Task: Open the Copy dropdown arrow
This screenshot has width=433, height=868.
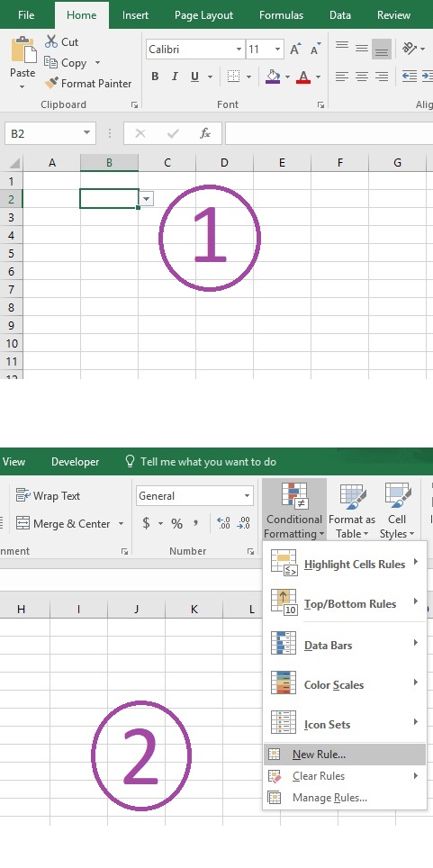Action: [97, 62]
